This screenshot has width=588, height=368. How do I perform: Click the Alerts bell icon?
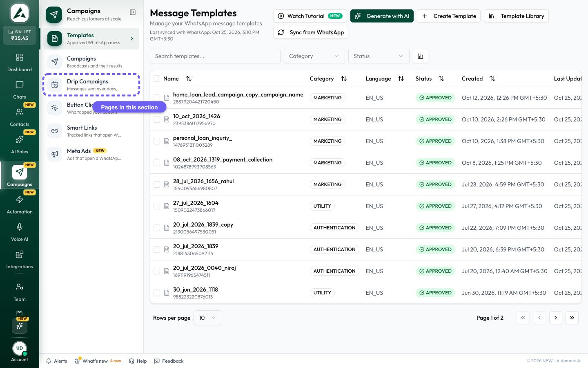49,361
